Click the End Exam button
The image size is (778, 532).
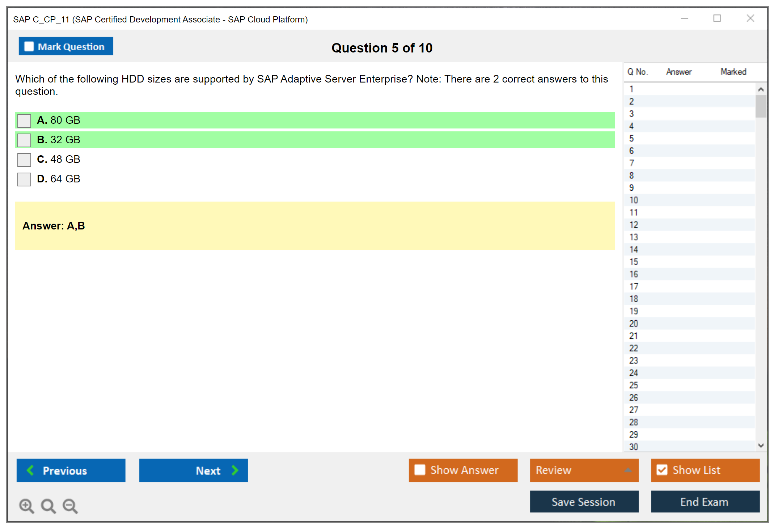coord(705,502)
